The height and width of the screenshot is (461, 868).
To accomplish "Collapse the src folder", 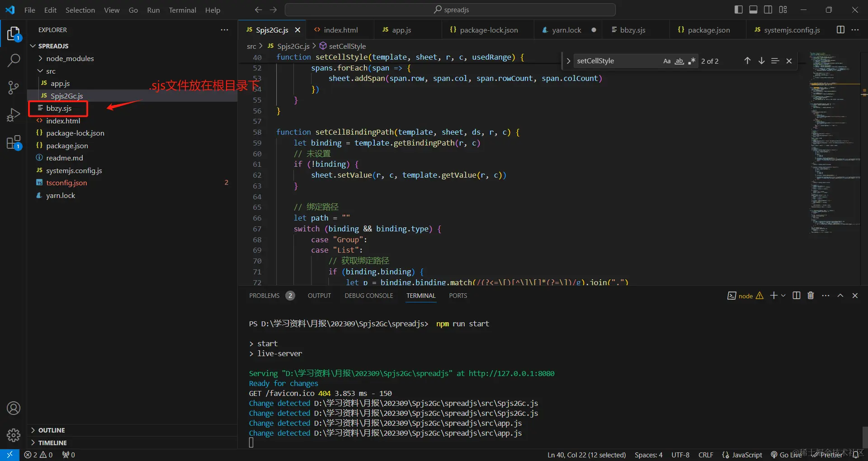I will 51,71.
